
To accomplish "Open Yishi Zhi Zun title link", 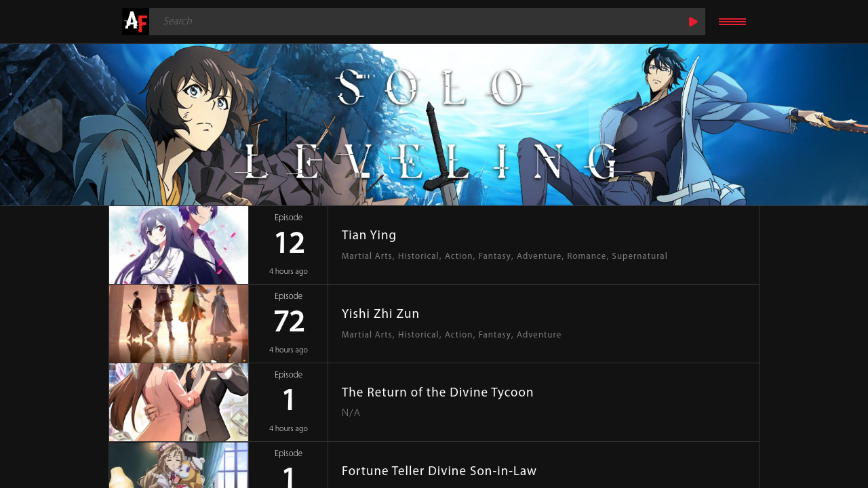I will (x=380, y=314).
